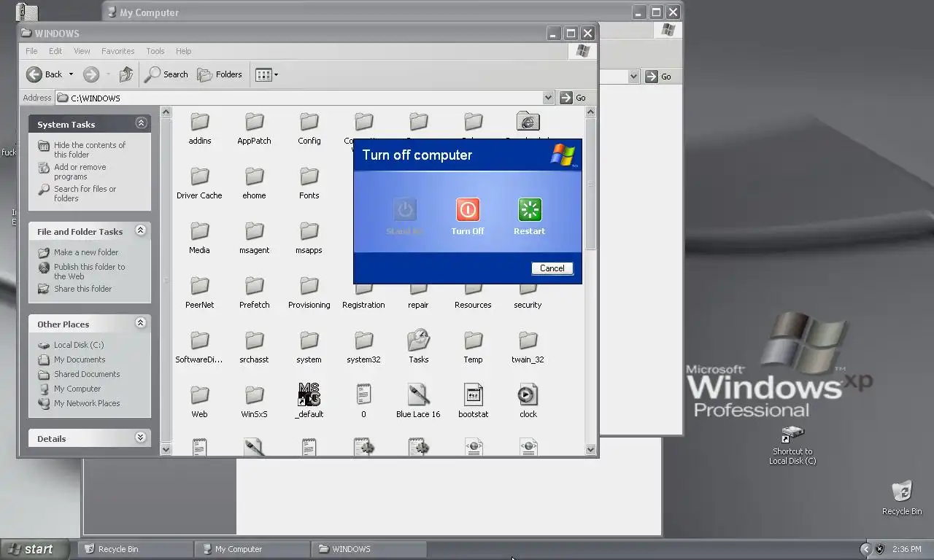The height and width of the screenshot is (560, 934).
Task: Expand the My Computer address dropdown
Action: pyautogui.click(x=633, y=76)
